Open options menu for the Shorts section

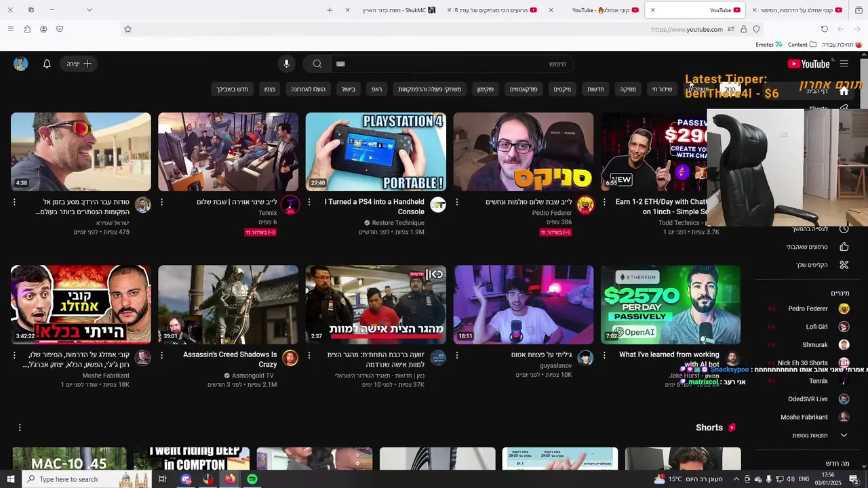pyautogui.click(x=20, y=428)
